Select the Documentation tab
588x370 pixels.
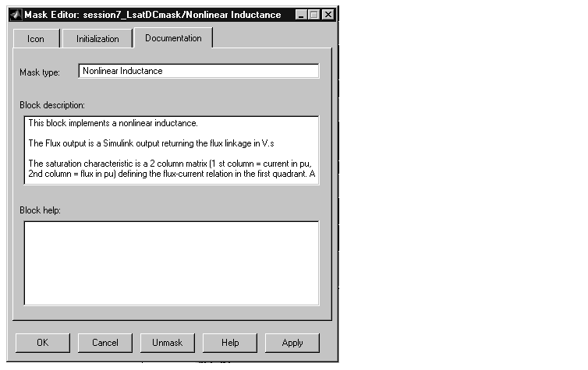(173, 38)
